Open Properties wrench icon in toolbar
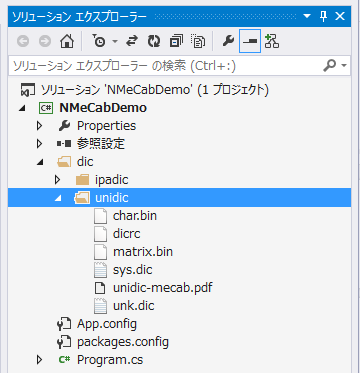Image resolution: width=360 pixels, height=373 pixels. coord(228,41)
